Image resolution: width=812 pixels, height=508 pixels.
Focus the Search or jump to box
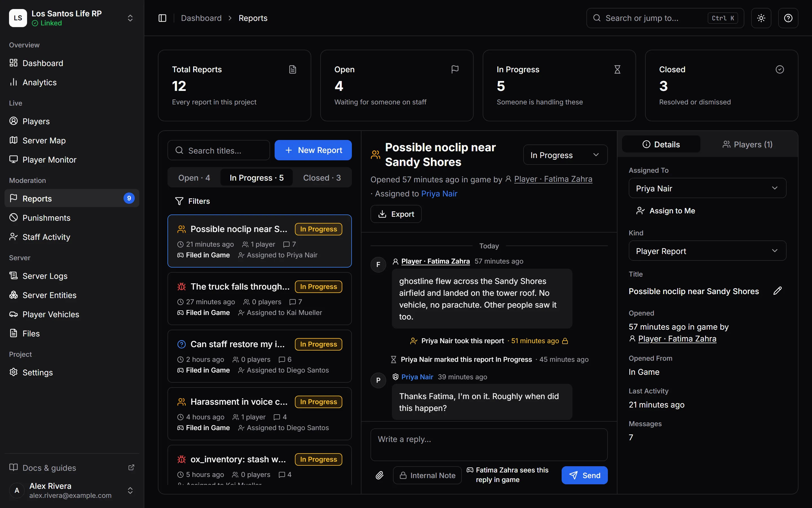click(665, 18)
